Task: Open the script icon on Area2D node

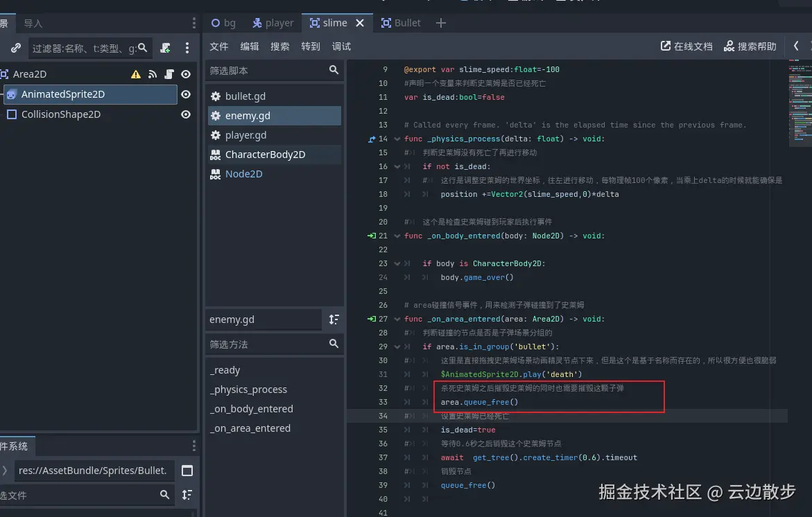Action: pyautogui.click(x=169, y=74)
